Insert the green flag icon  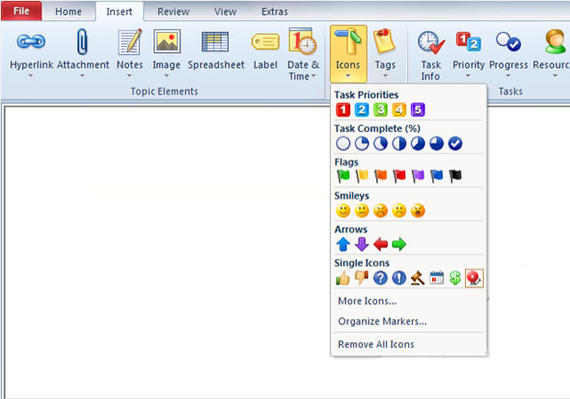[x=343, y=176]
